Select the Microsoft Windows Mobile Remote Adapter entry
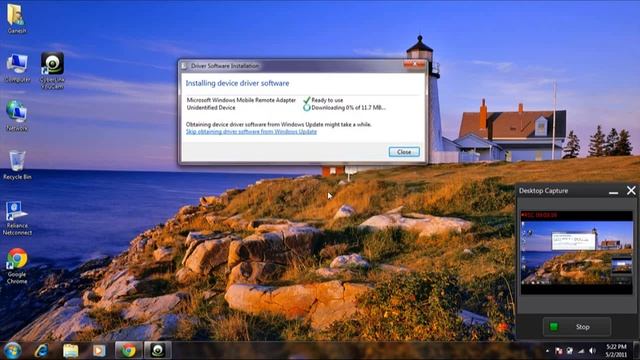 pos(241,100)
